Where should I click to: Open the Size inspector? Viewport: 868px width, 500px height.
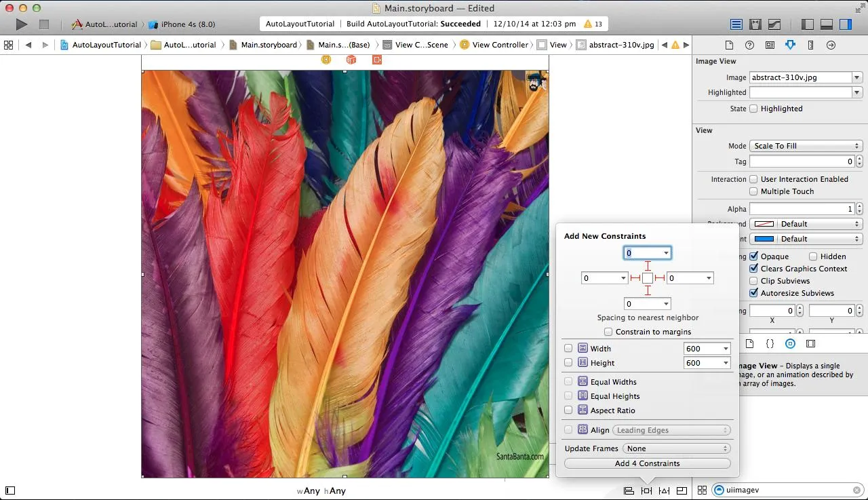click(810, 45)
